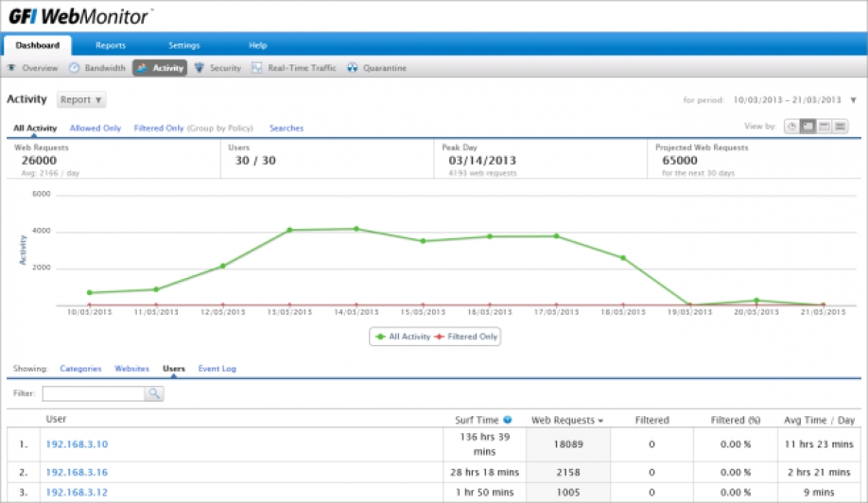Expand the period date range dropdown arrow
The height and width of the screenshot is (503, 868).
854,100
